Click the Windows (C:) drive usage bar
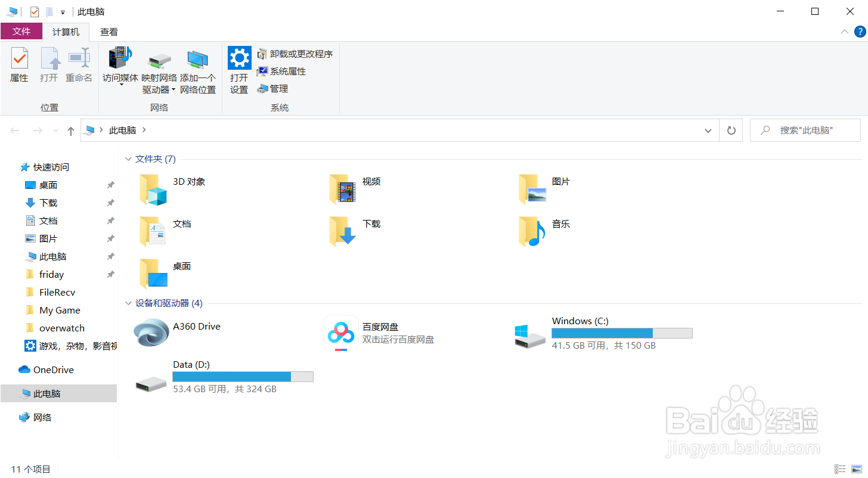The width and height of the screenshot is (868, 478). tap(622, 333)
